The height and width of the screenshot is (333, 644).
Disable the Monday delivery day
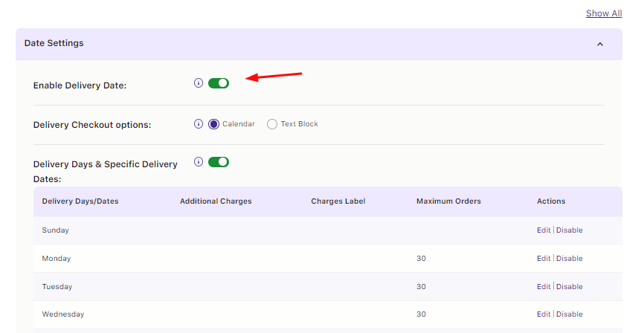click(x=570, y=259)
